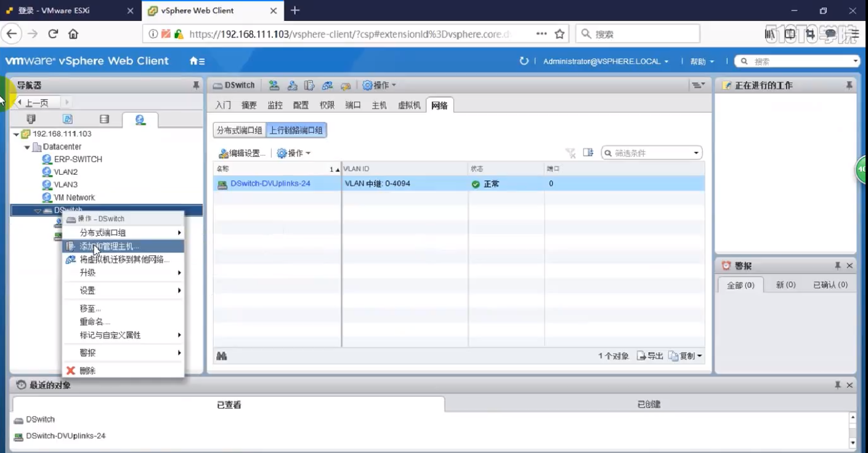
Task: Open the 警报 context submenu
Action: [123, 353]
